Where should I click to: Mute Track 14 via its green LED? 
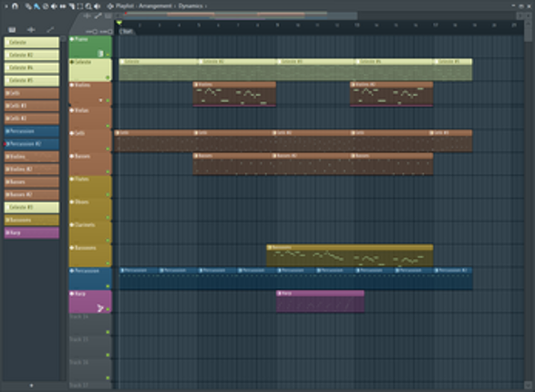point(108,332)
